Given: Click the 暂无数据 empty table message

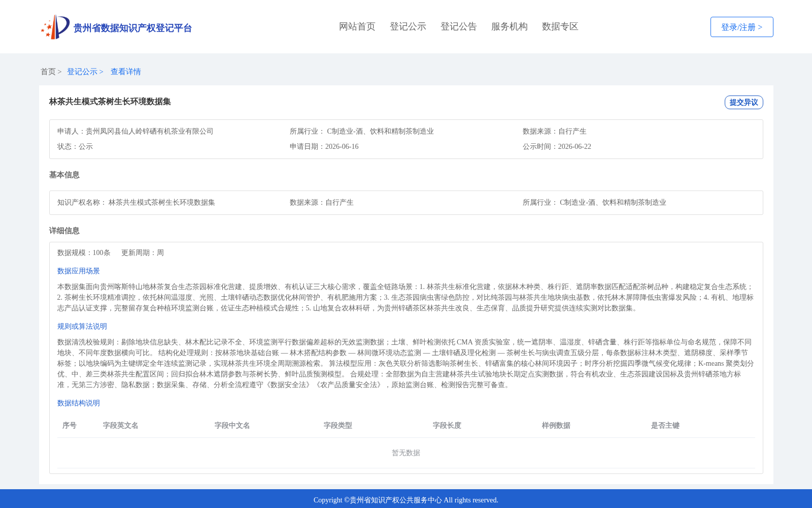Looking at the screenshot, I should 406,453.
